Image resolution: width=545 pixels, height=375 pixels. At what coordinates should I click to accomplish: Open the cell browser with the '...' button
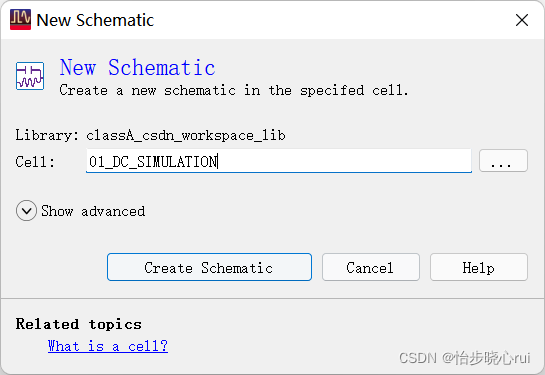tap(503, 161)
